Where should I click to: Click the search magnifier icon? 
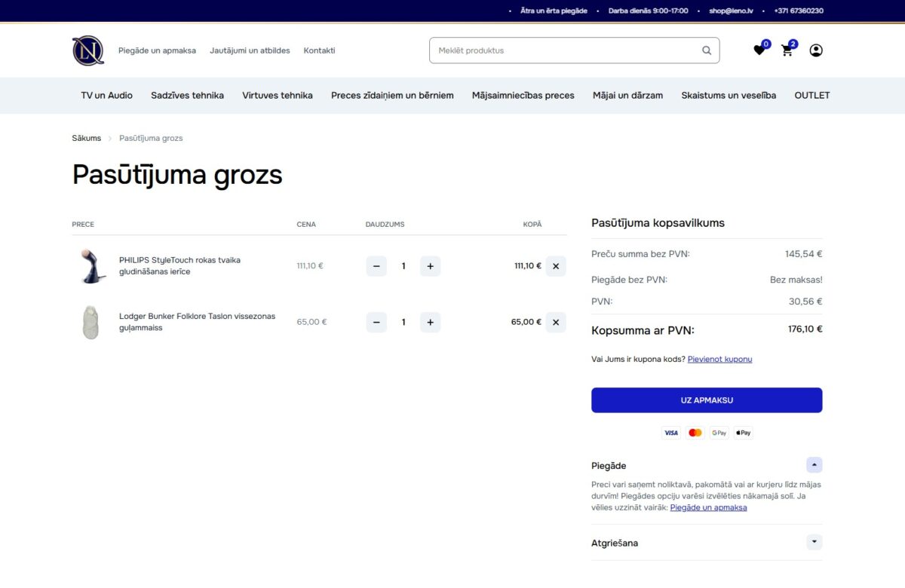(x=706, y=50)
